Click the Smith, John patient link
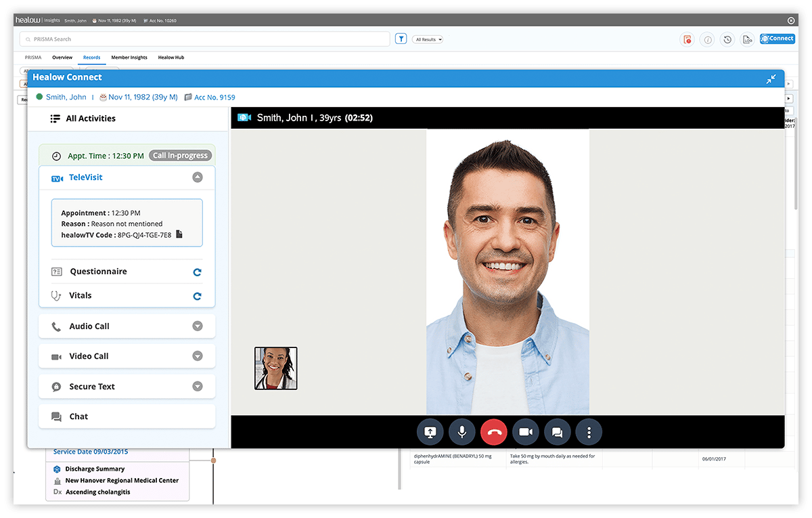 tap(66, 98)
